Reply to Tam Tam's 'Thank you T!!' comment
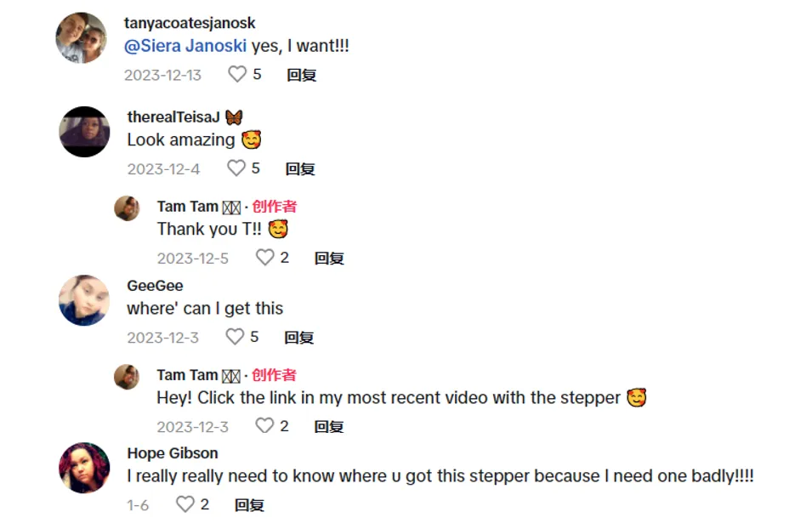Screen dimensions: 812x529 pyautogui.click(x=329, y=258)
